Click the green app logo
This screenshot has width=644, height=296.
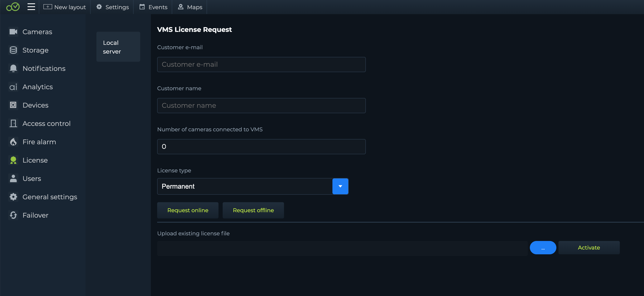[13, 7]
